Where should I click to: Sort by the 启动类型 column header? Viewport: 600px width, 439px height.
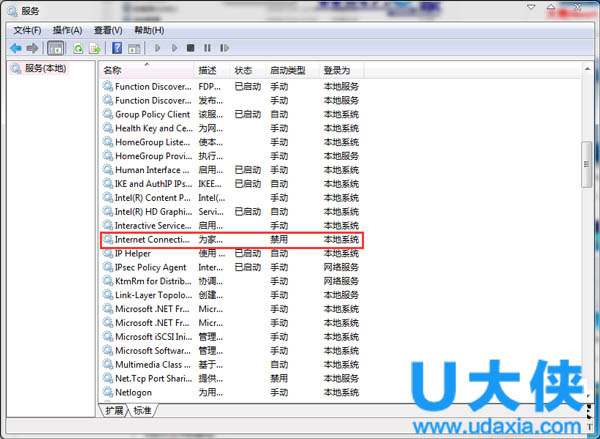pyautogui.click(x=288, y=71)
